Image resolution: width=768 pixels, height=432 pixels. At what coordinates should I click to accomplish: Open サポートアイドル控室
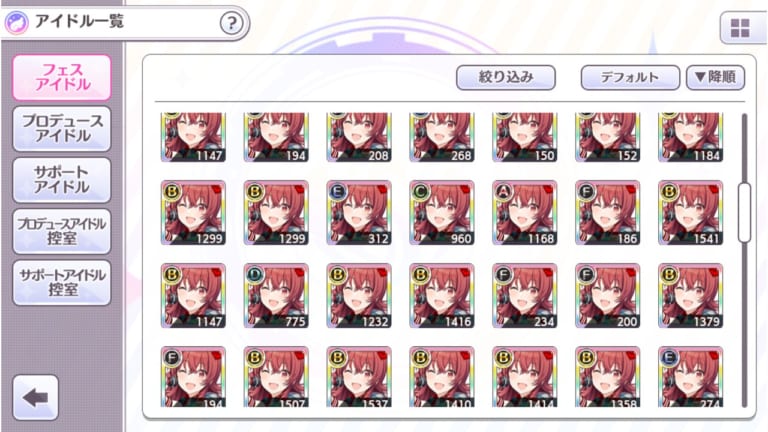point(62,282)
